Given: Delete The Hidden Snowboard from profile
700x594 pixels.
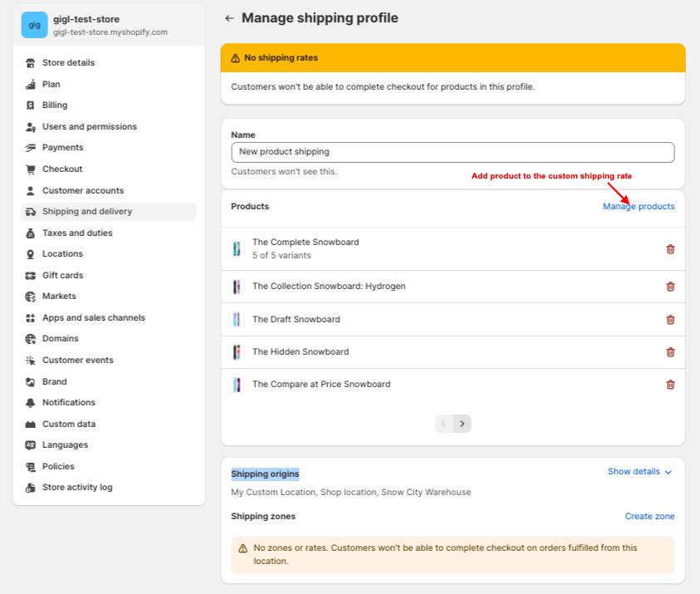Looking at the screenshot, I should (x=670, y=352).
